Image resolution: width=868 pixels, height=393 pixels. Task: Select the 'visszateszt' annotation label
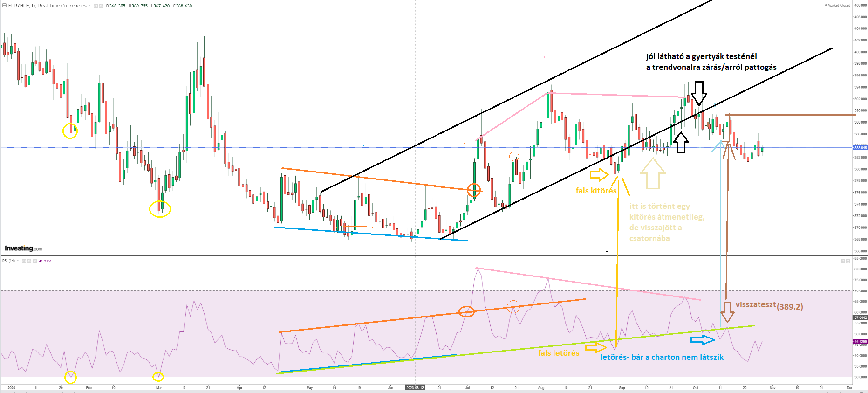(755, 305)
